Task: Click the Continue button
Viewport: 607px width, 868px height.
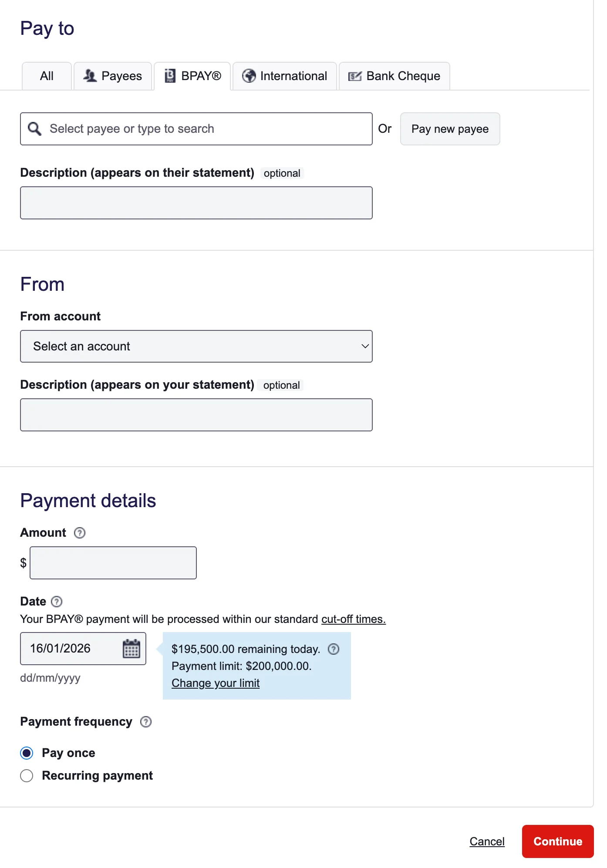Action: coord(557,841)
